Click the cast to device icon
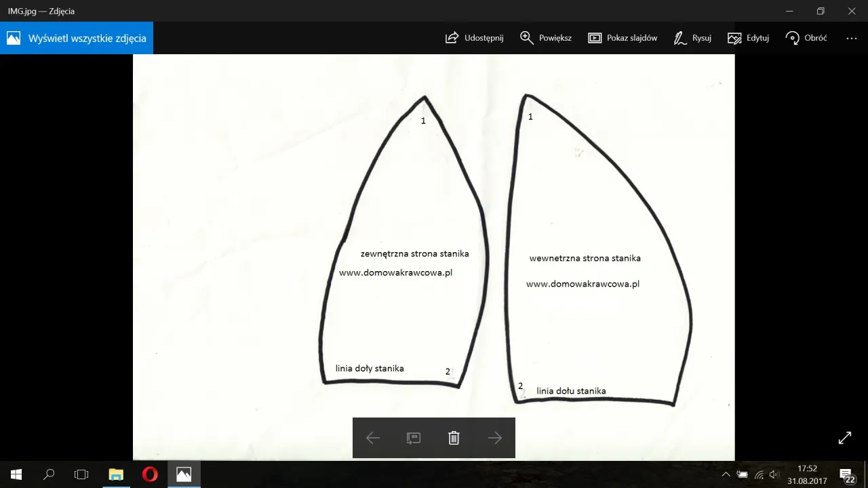The width and height of the screenshot is (868, 488). [x=414, y=438]
